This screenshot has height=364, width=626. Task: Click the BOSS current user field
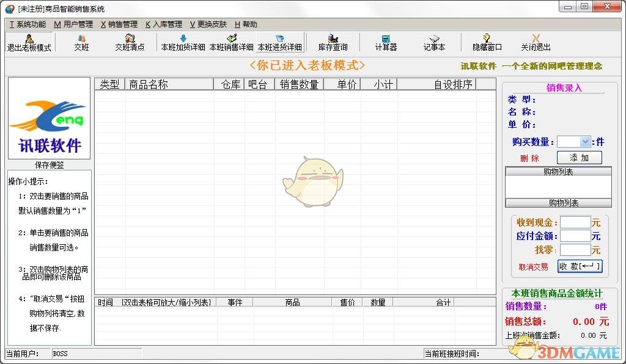tap(97, 353)
